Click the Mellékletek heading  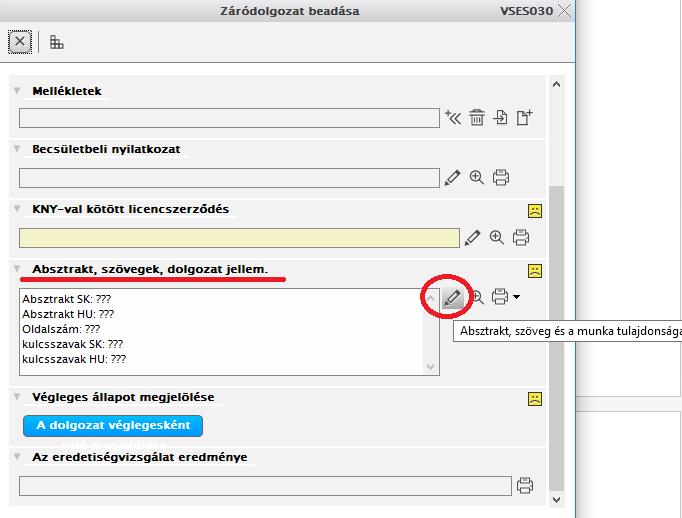[67, 91]
